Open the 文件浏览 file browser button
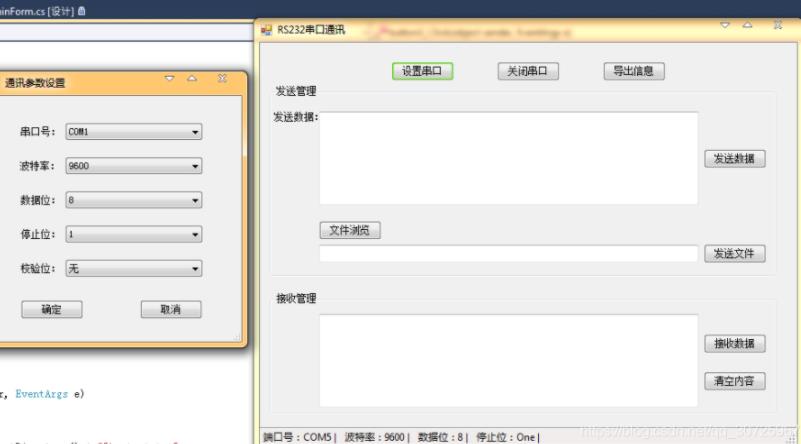The image size is (801, 444). (x=350, y=230)
